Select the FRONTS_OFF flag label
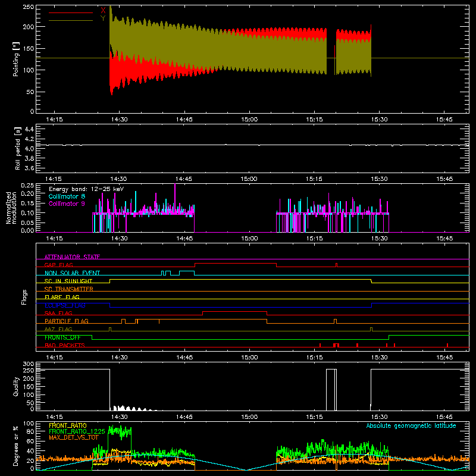 [x=62, y=337]
